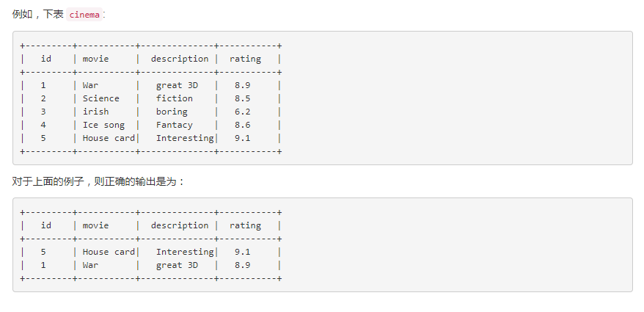Click rating value 8.6
The height and width of the screenshot is (312, 644).
tap(242, 125)
